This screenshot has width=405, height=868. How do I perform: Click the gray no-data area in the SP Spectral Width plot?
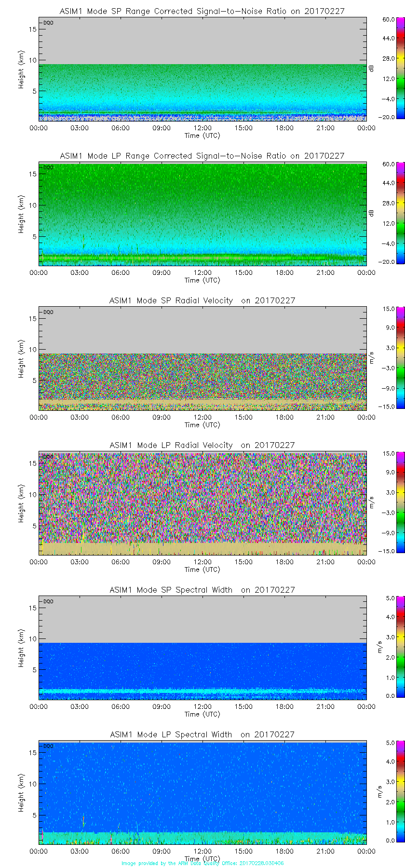[202, 620]
